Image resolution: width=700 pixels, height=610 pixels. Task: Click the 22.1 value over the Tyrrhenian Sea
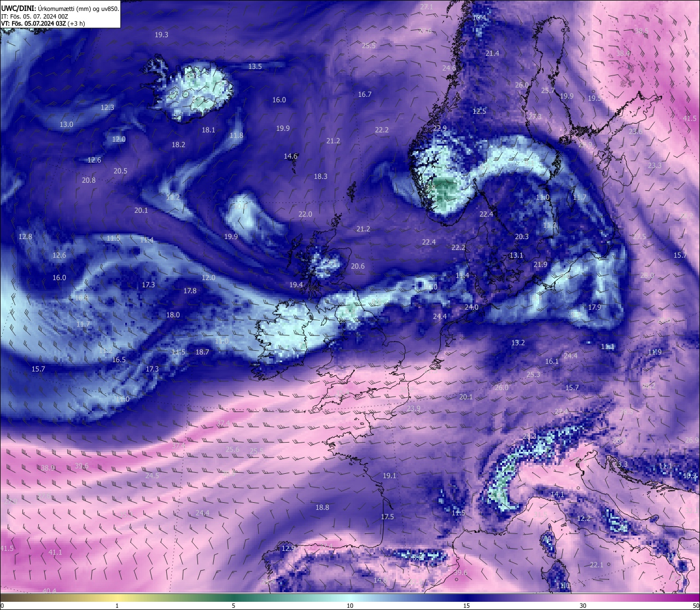596,565
